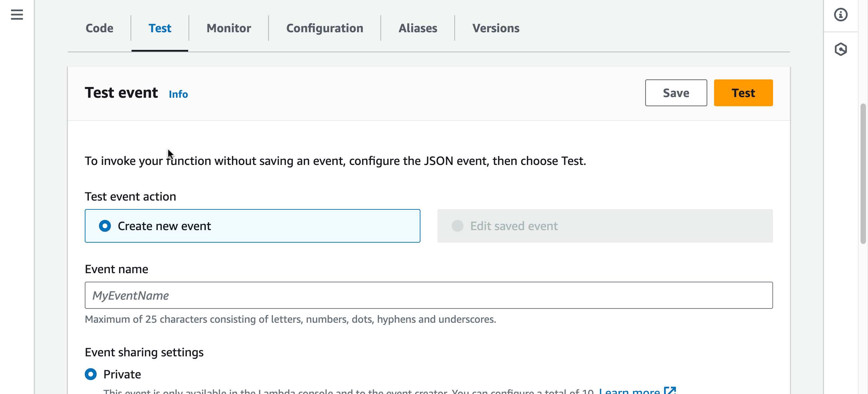This screenshot has width=868, height=394.
Task: Follow the Learn more link
Action: (629, 391)
